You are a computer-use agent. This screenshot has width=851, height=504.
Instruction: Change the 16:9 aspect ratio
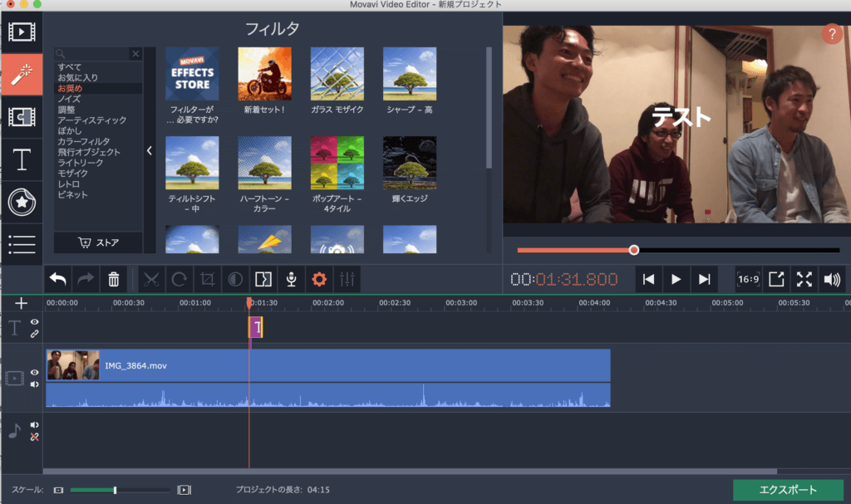coord(749,279)
